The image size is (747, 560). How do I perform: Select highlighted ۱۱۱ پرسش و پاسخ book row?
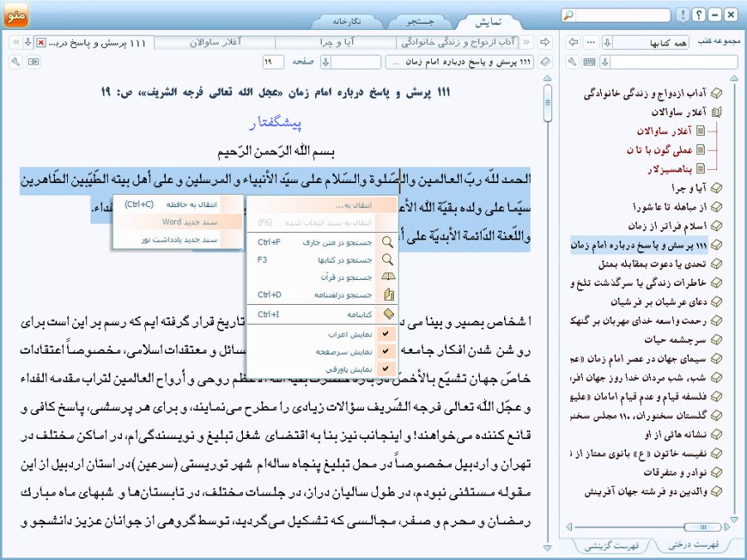coord(639,244)
